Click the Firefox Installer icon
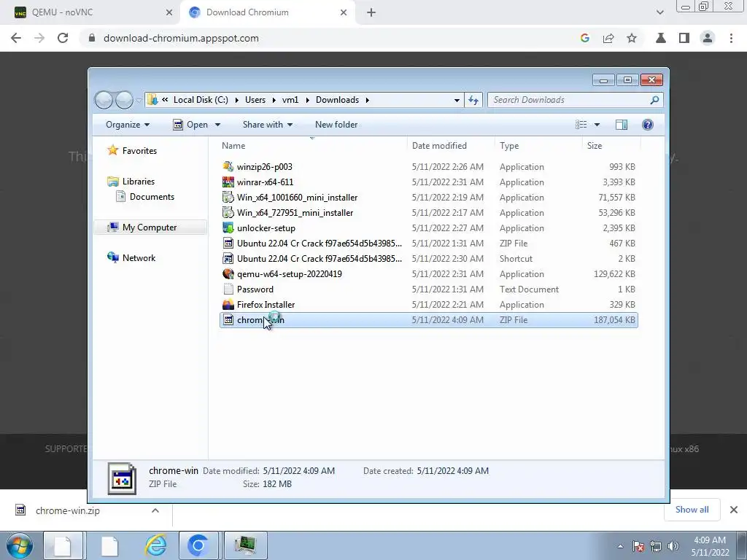 click(x=228, y=304)
